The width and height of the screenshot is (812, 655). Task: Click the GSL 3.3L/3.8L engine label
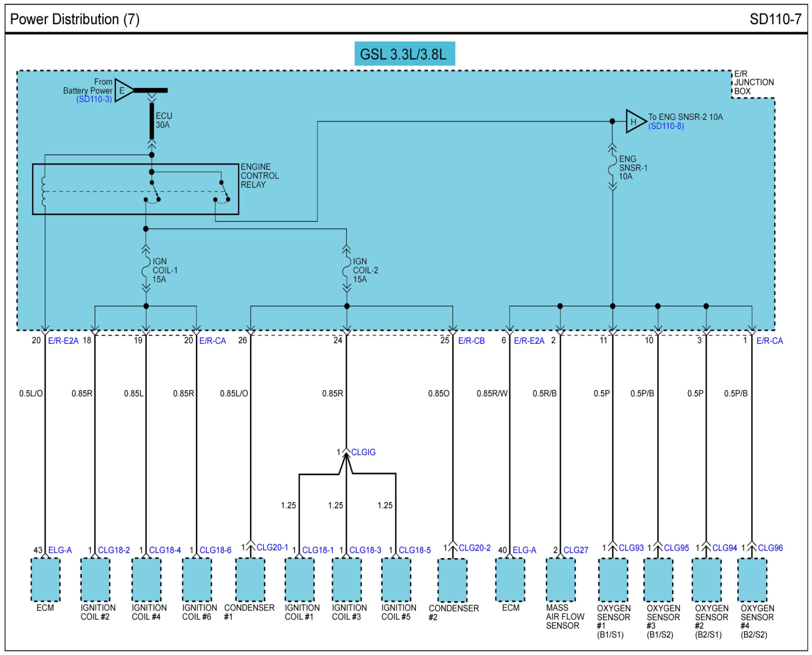pyautogui.click(x=404, y=54)
